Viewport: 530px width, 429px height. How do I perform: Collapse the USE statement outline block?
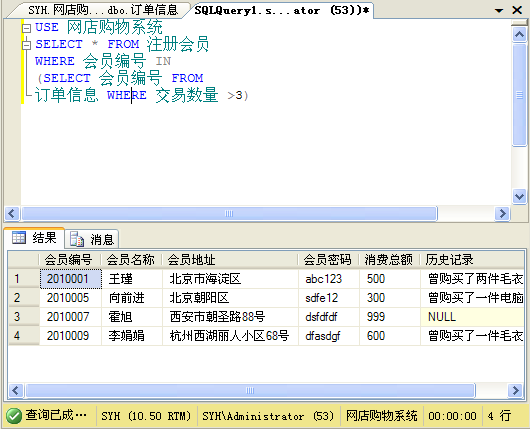(26, 28)
